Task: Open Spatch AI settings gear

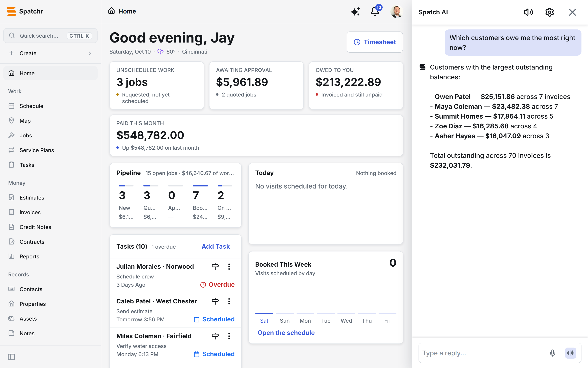Action: pos(549,12)
